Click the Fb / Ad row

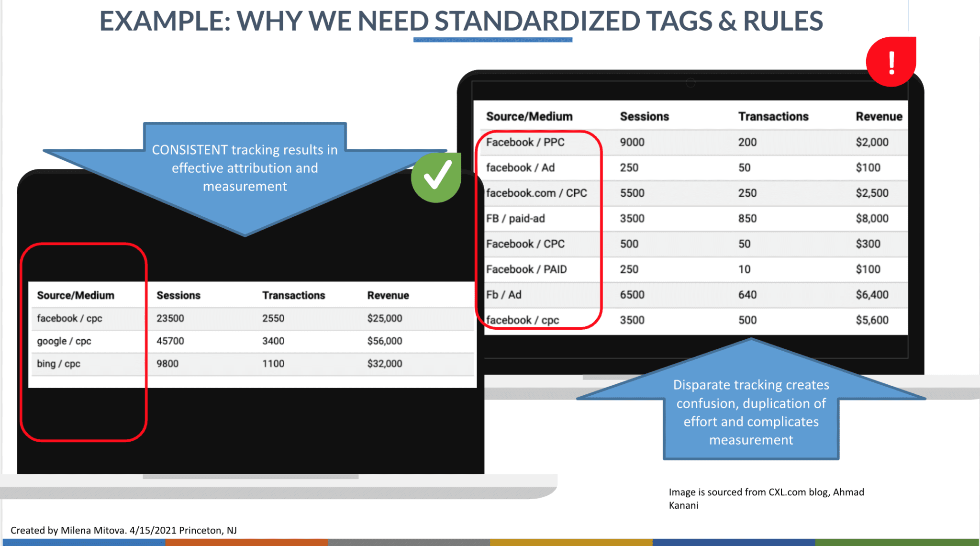tap(504, 295)
